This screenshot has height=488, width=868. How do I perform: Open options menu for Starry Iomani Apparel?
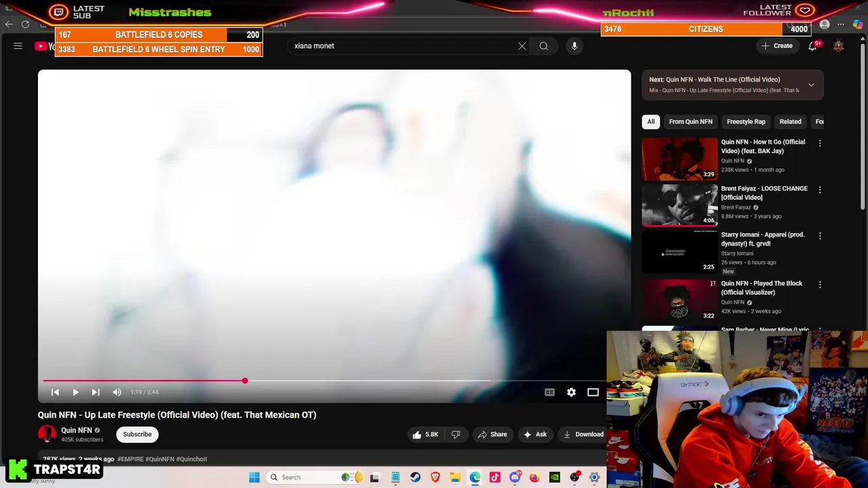820,236
